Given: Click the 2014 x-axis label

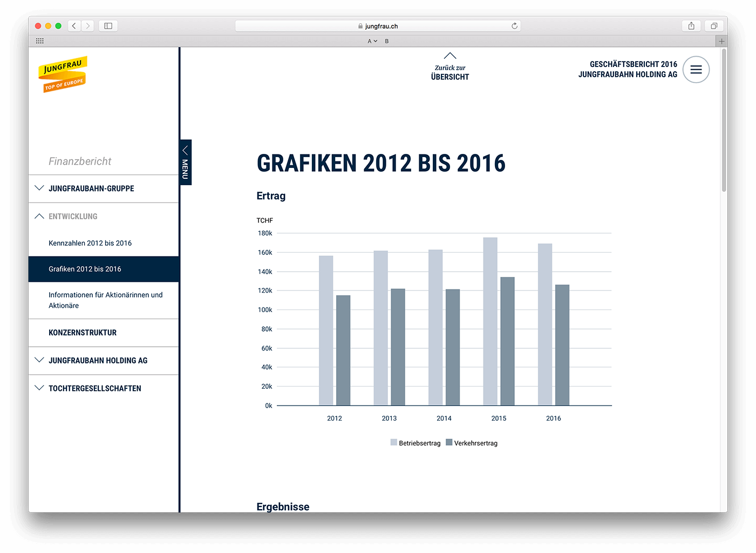Looking at the screenshot, I should click(x=444, y=419).
